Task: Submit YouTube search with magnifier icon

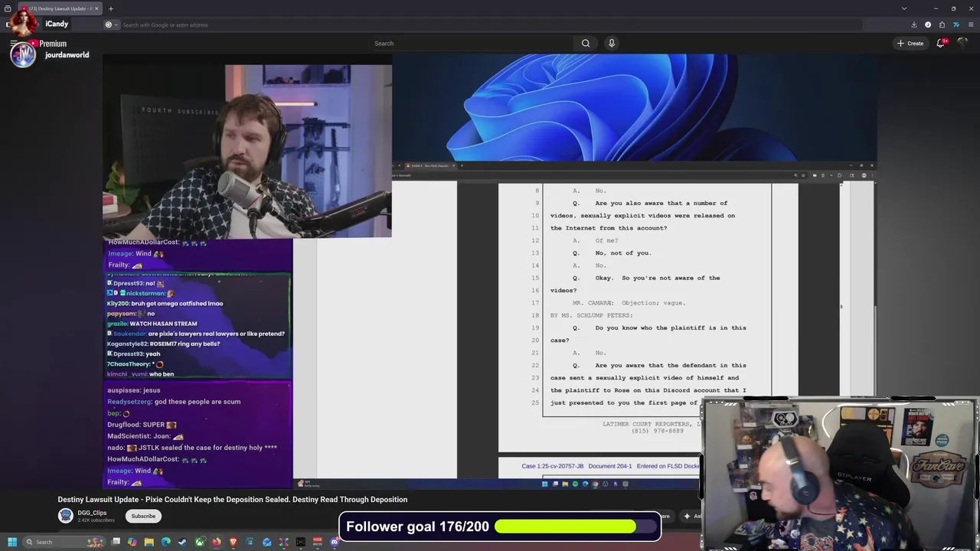Action: click(x=586, y=44)
